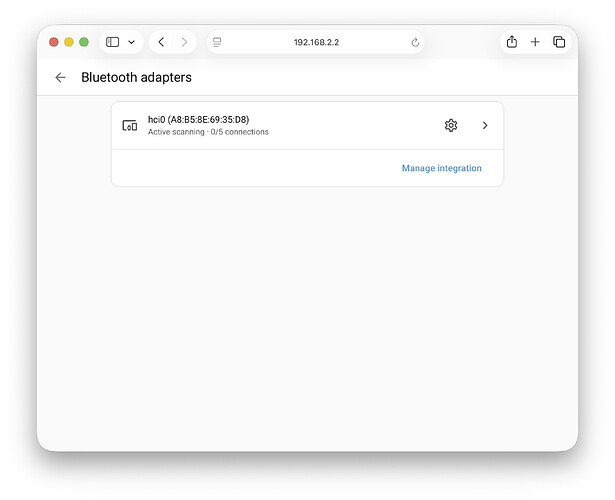Select the hci0 (A8:B5:8E:69:35:D8) entry
This screenshot has height=500, width=615.
[198, 119]
